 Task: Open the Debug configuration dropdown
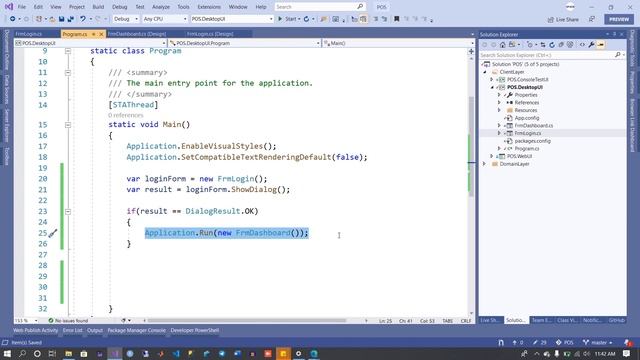click(125, 19)
